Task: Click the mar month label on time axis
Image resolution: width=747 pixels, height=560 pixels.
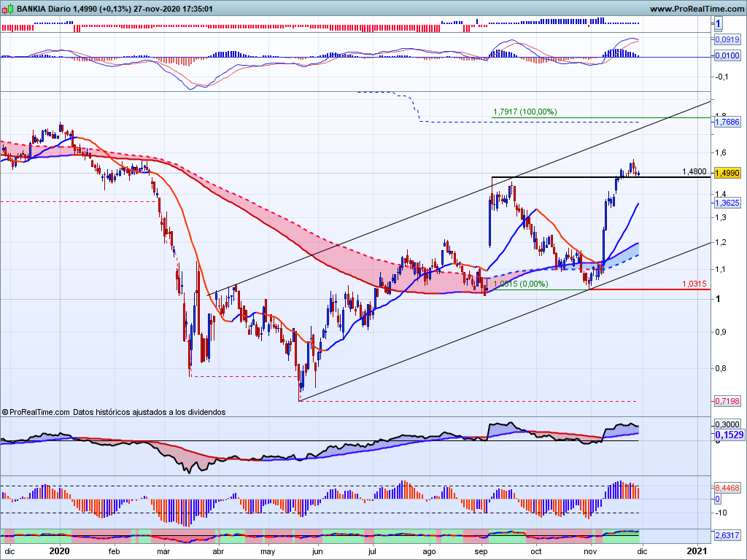Action: [163, 552]
